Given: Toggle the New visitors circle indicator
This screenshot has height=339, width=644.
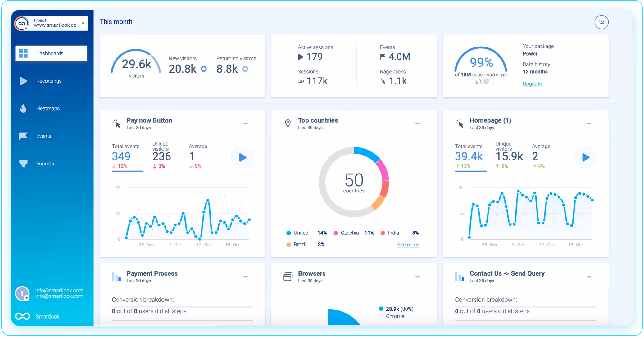Looking at the screenshot, I should click(204, 69).
